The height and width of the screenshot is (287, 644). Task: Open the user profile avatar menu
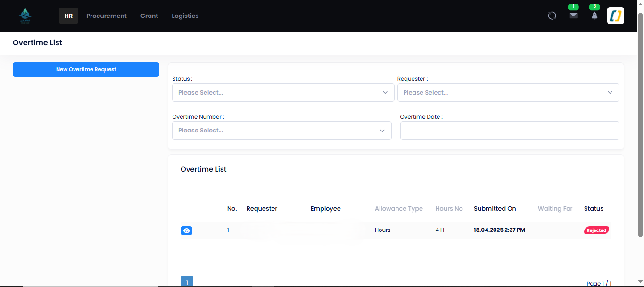[x=616, y=16]
